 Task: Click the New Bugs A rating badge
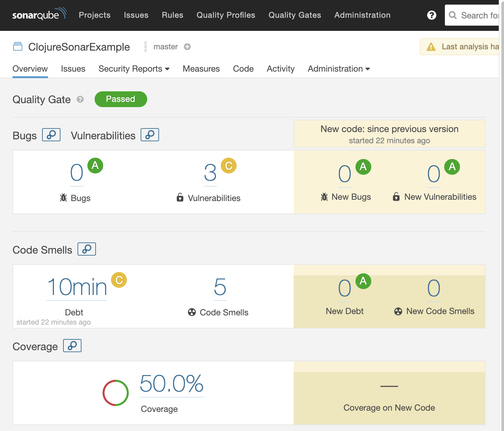[363, 167]
